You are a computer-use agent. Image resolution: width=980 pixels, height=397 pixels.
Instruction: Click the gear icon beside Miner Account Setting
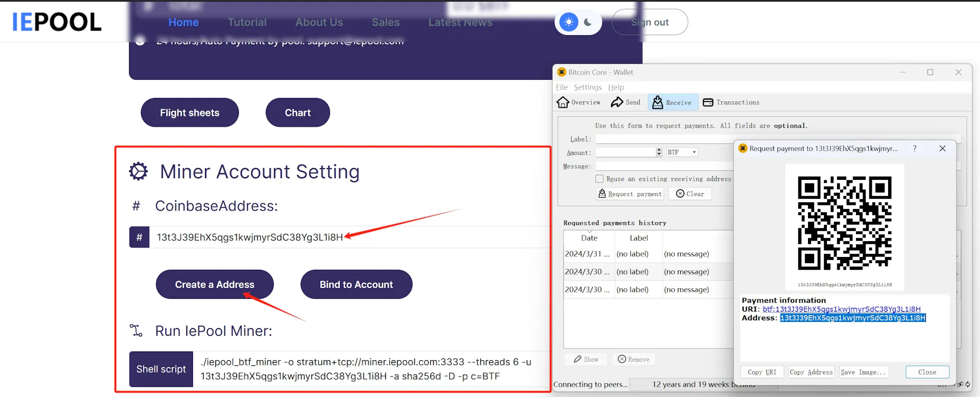tap(138, 172)
